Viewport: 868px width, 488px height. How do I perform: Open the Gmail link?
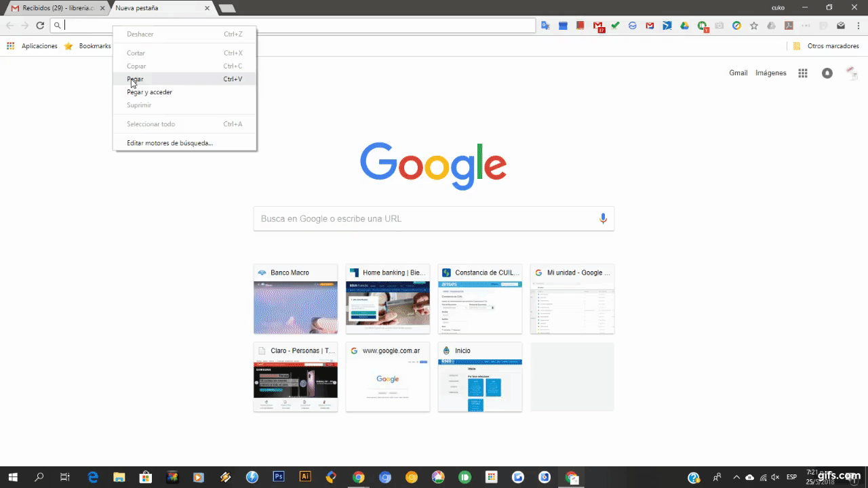[738, 73]
